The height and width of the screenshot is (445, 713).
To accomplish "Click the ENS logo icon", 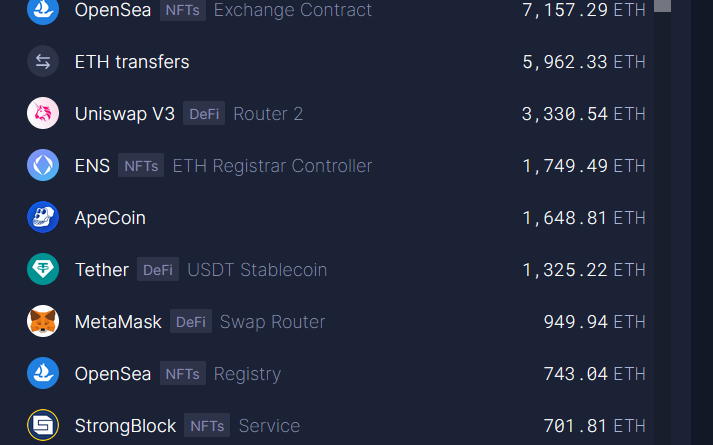I will (x=43, y=166).
